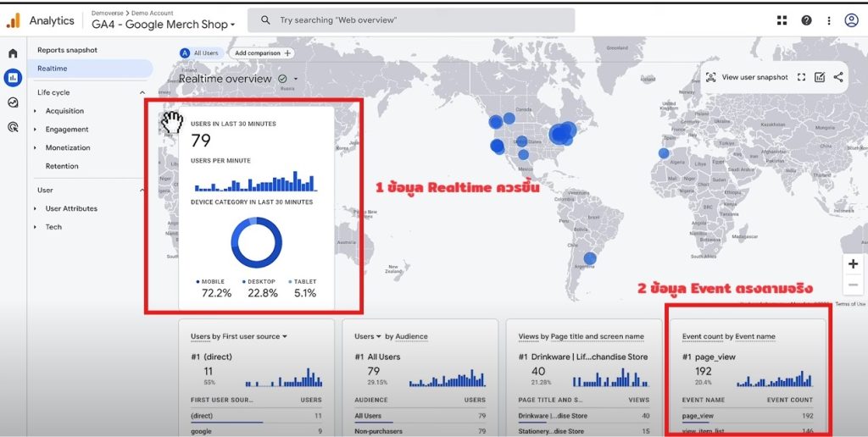
Task: Click the Users per minute bar chart
Action: (255, 181)
